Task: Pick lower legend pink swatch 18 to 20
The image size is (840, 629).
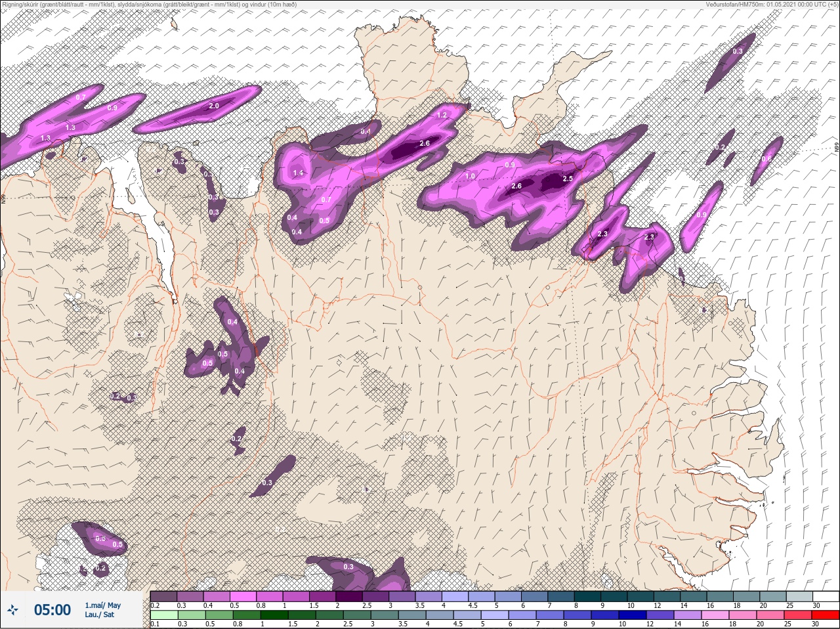Action: (x=743, y=615)
